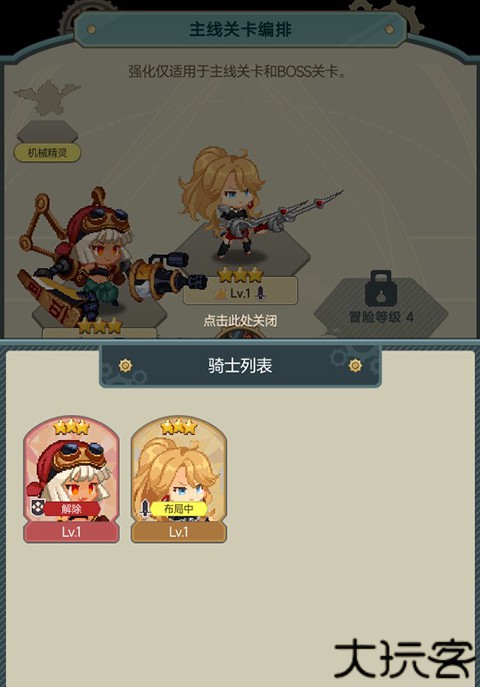
Task: Tap the blonde lancer's Lv.1 plate
Action: tap(240, 293)
